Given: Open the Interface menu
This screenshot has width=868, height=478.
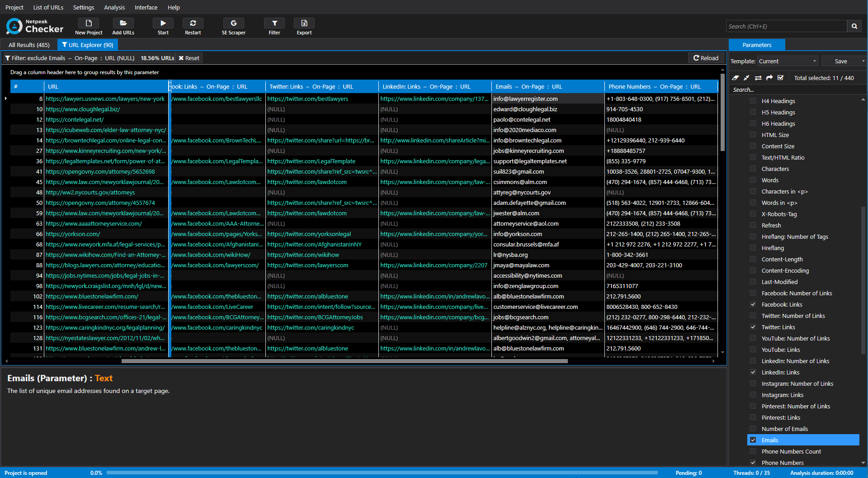Looking at the screenshot, I should [146, 7].
